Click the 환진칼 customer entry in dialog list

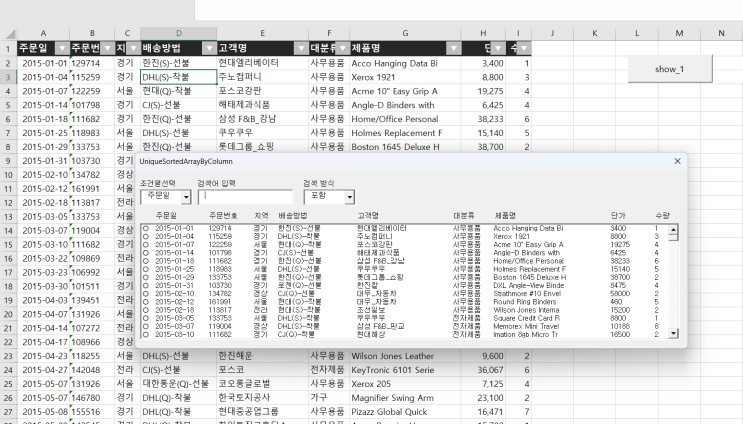(x=368, y=286)
